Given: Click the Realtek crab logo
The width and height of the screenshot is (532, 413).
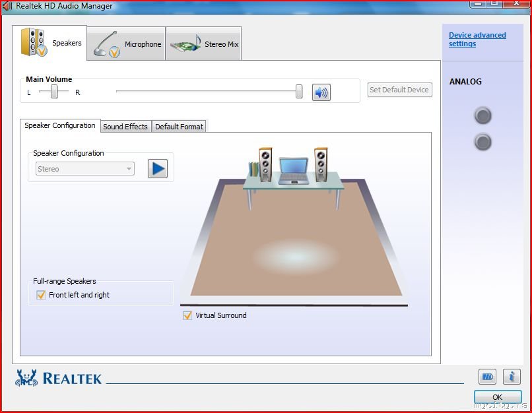Looking at the screenshot, I should (26, 378).
